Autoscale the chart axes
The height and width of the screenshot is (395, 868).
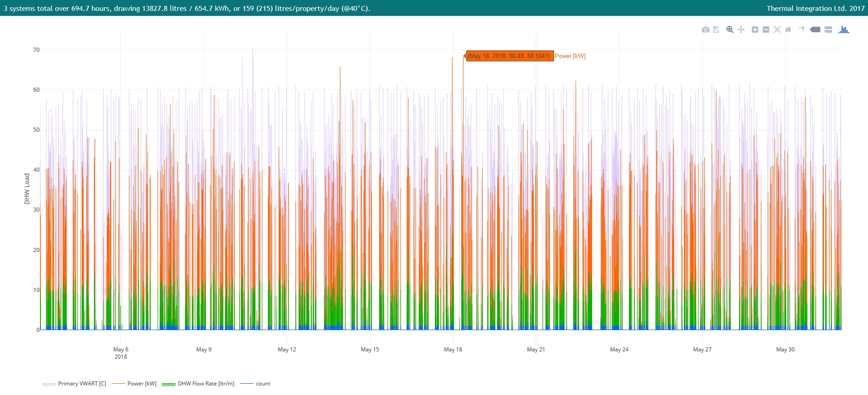coord(777,30)
